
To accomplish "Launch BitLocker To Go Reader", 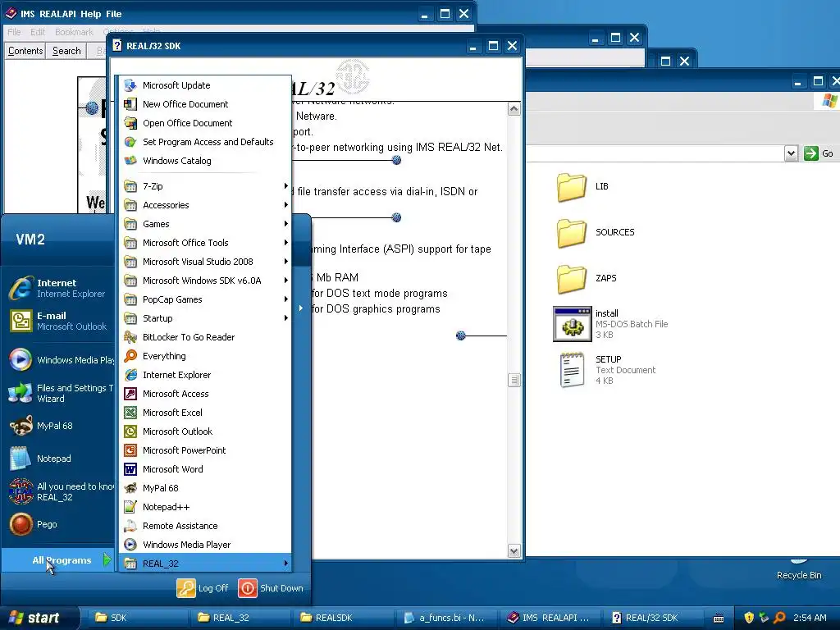I will [204, 337].
